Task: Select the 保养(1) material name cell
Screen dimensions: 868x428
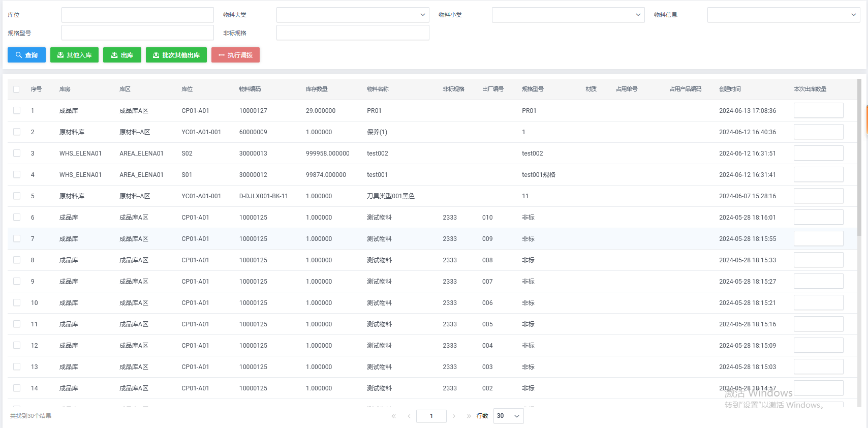Action: 377,132
